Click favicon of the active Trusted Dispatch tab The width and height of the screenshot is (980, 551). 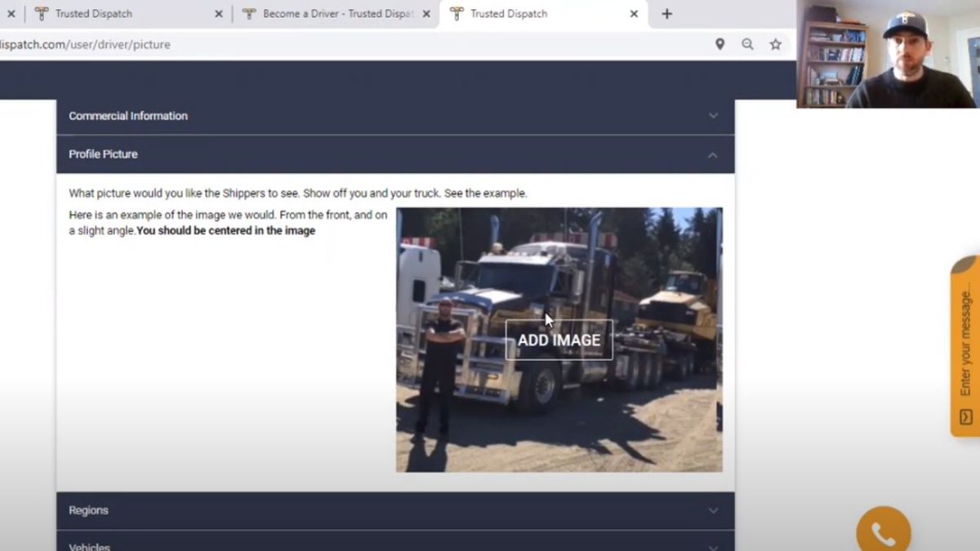(x=457, y=14)
